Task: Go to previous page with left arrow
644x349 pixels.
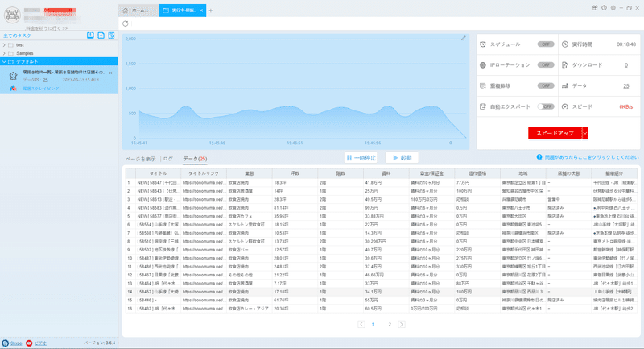Action: point(361,324)
